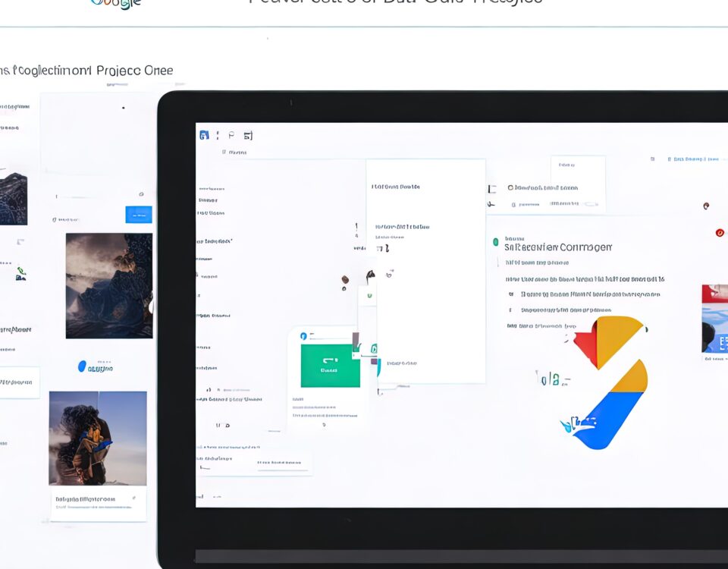The width and height of the screenshot is (728, 569).
Task: Click the large multicolor Google-style logo
Action: click(x=611, y=381)
